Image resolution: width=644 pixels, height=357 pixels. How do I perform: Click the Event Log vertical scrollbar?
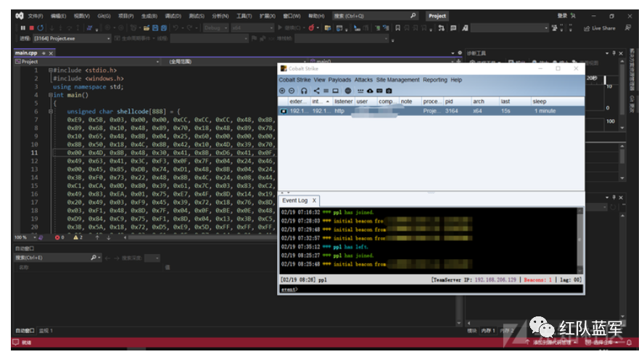580,240
